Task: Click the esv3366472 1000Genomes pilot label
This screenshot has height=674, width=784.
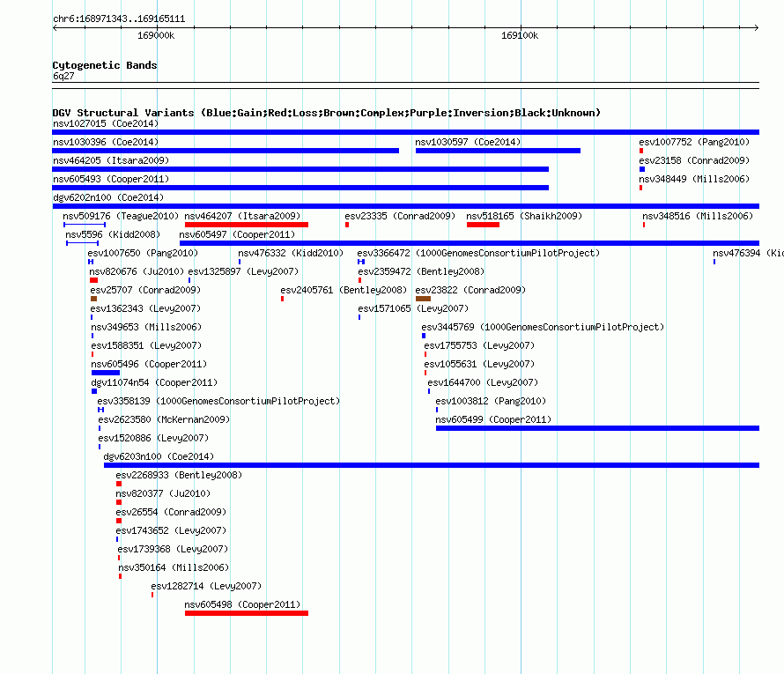Action: tap(478, 253)
